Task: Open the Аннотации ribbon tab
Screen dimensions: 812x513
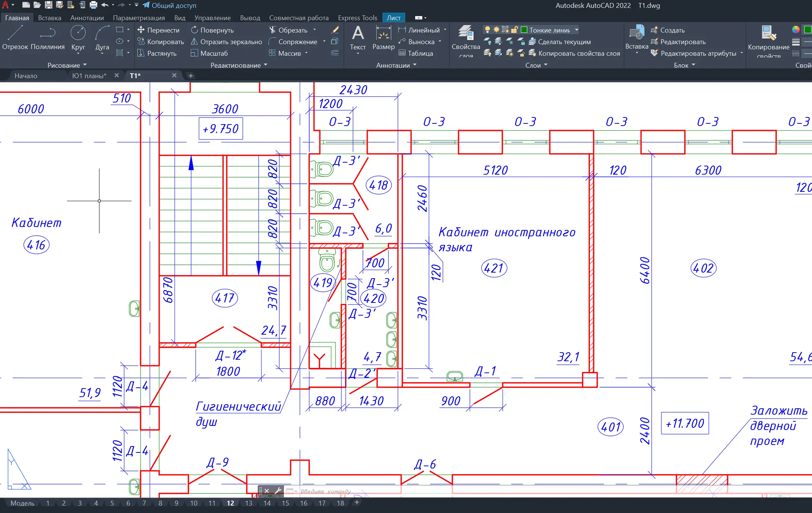Action: click(87, 18)
